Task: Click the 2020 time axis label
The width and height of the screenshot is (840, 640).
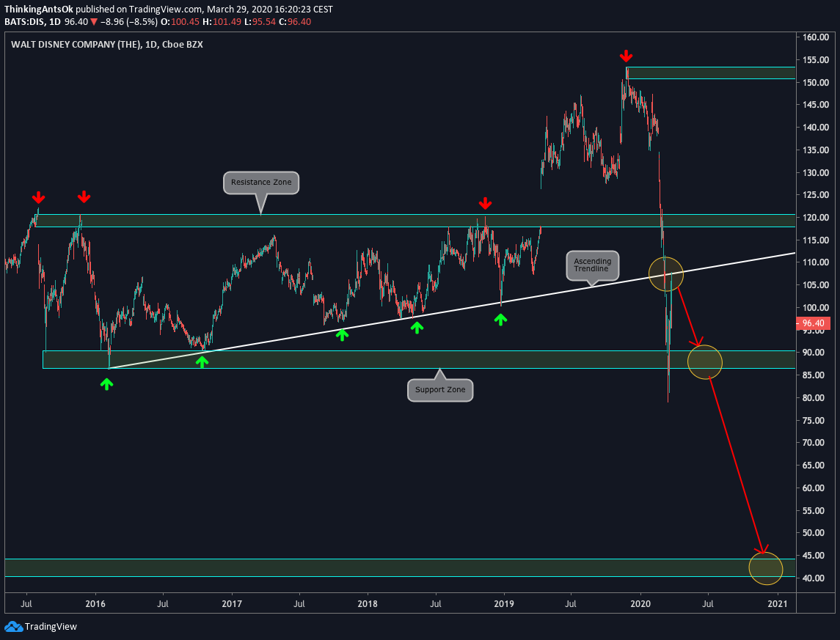Action: 640,604
